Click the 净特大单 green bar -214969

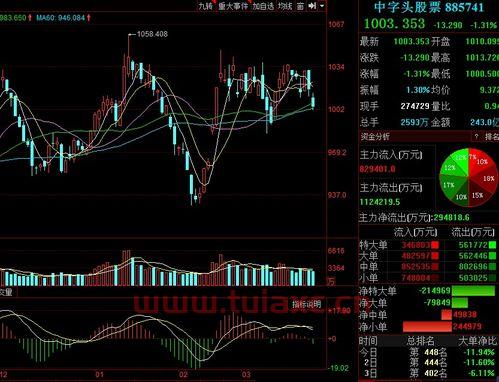pos(473,290)
